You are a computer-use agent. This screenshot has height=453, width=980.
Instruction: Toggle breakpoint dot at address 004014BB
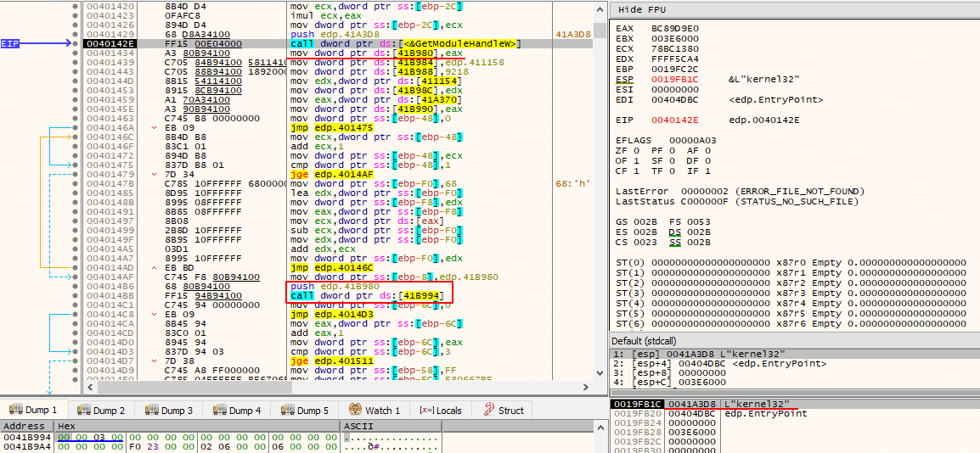point(75,296)
